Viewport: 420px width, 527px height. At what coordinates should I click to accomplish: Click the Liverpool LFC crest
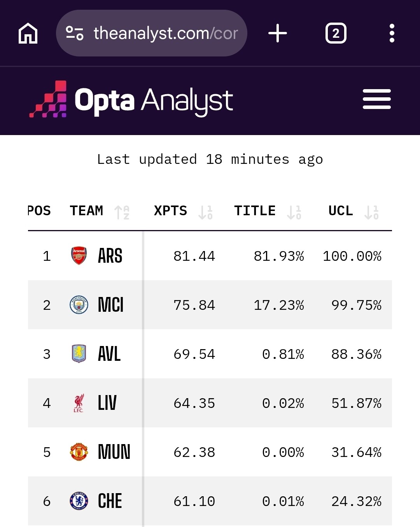pyautogui.click(x=79, y=403)
